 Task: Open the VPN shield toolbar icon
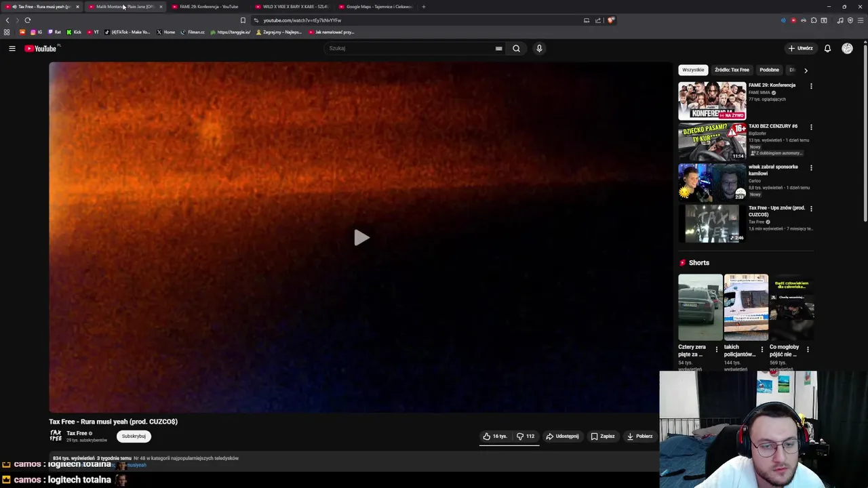click(x=850, y=20)
